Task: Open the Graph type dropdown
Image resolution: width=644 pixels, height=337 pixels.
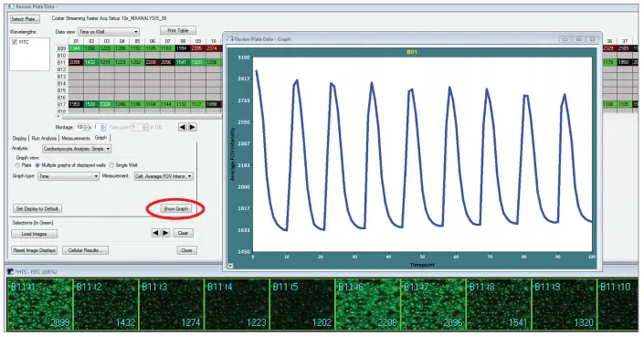Action: click(x=69, y=176)
